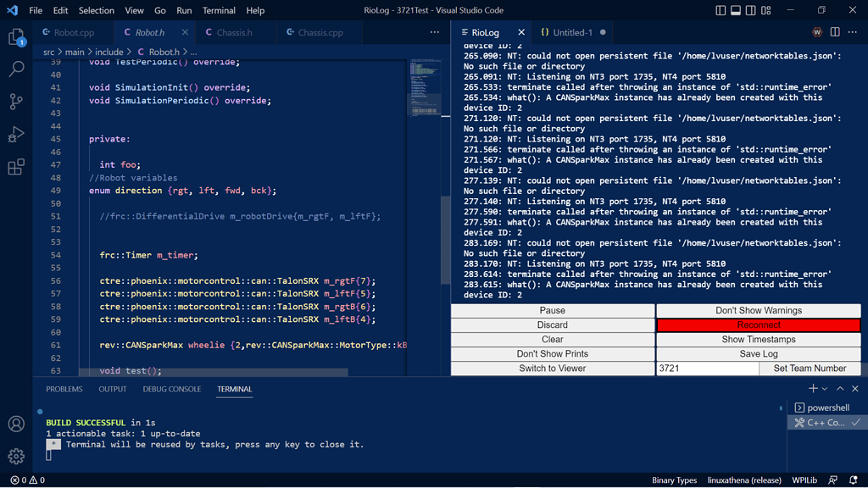868x488 pixels.
Task: Toggle Don't Show Warnings in RioLog
Action: pos(759,310)
